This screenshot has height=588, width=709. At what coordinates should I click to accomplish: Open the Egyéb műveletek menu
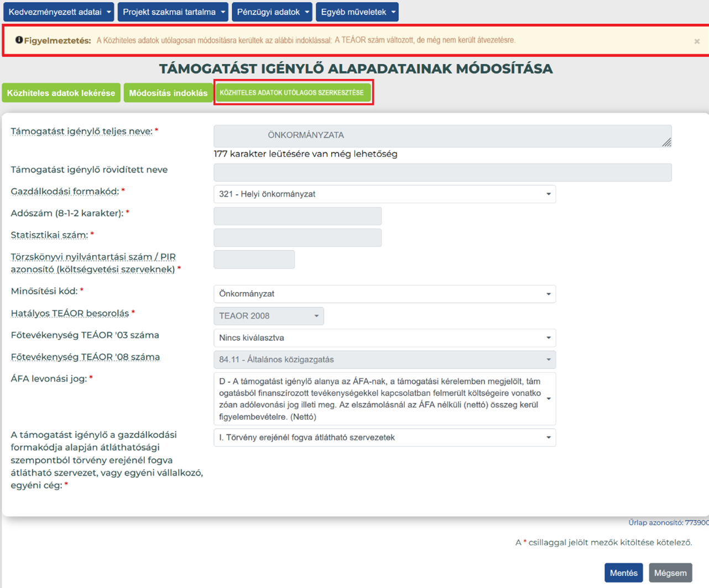coord(357,12)
